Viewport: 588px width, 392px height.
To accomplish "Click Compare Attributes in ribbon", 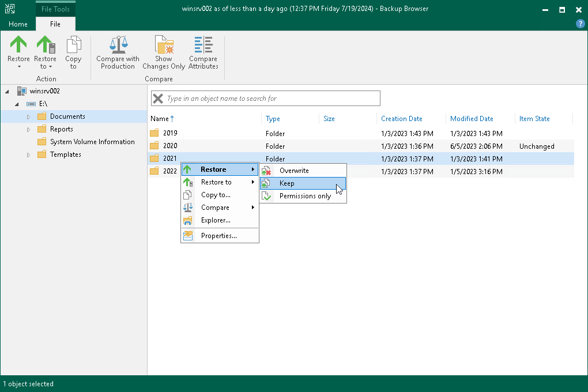I will click(x=203, y=51).
